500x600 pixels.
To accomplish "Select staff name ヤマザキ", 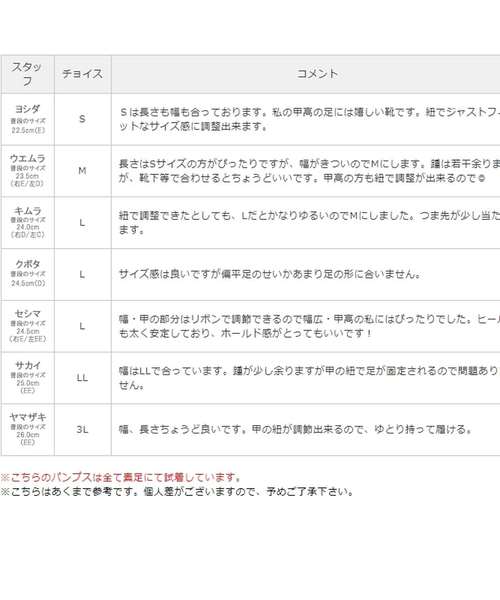I will click(x=28, y=417).
